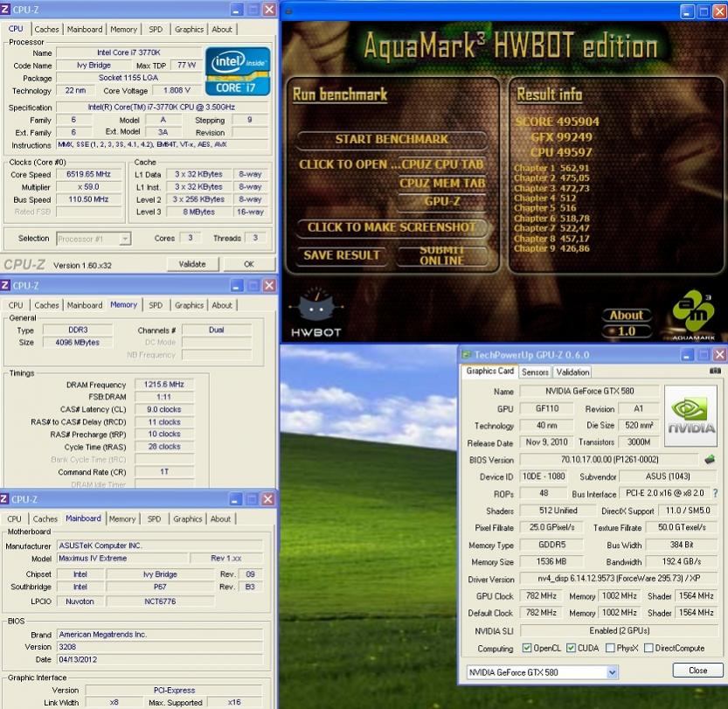Click CLICK TO MAKE SCREENSHOT button
Viewport: 728px width, 709px height.
[392, 227]
